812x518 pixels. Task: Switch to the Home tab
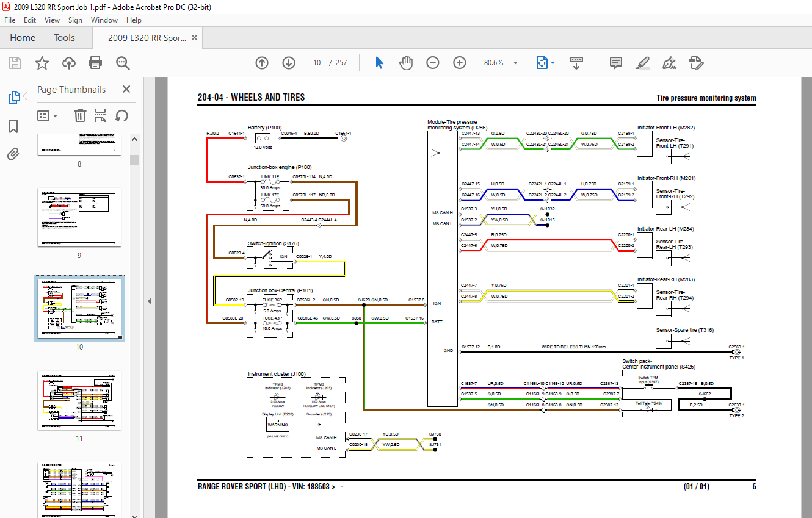pyautogui.click(x=23, y=38)
